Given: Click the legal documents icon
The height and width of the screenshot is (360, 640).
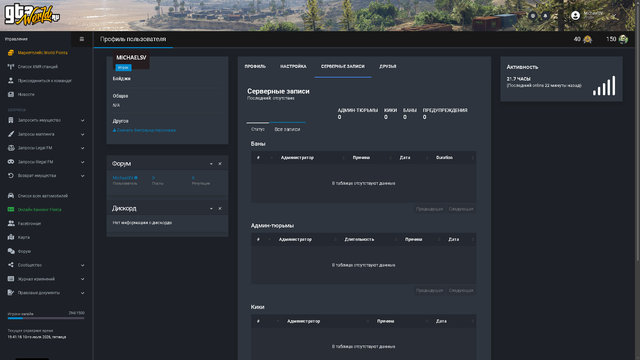Looking at the screenshot, I should [x=11, y=293].
